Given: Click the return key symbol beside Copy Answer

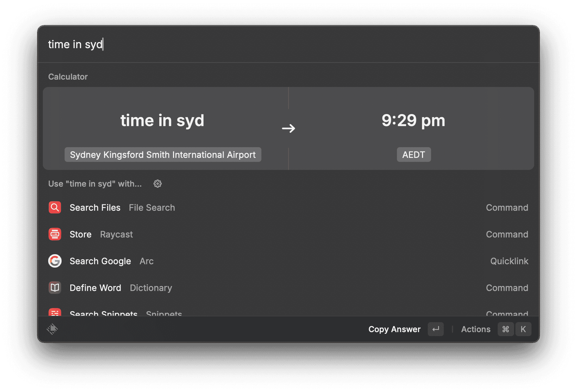Looking at the screenshot, I should pos(435,329).
